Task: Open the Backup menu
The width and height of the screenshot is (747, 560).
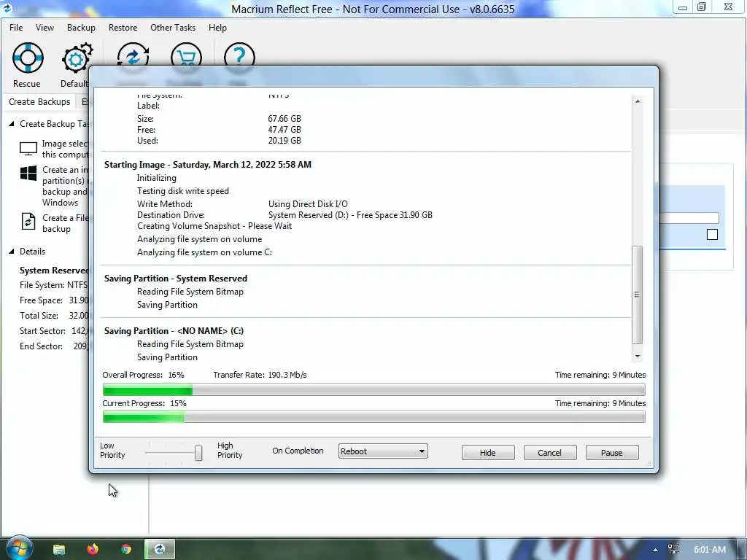Action: click(81, 28)
